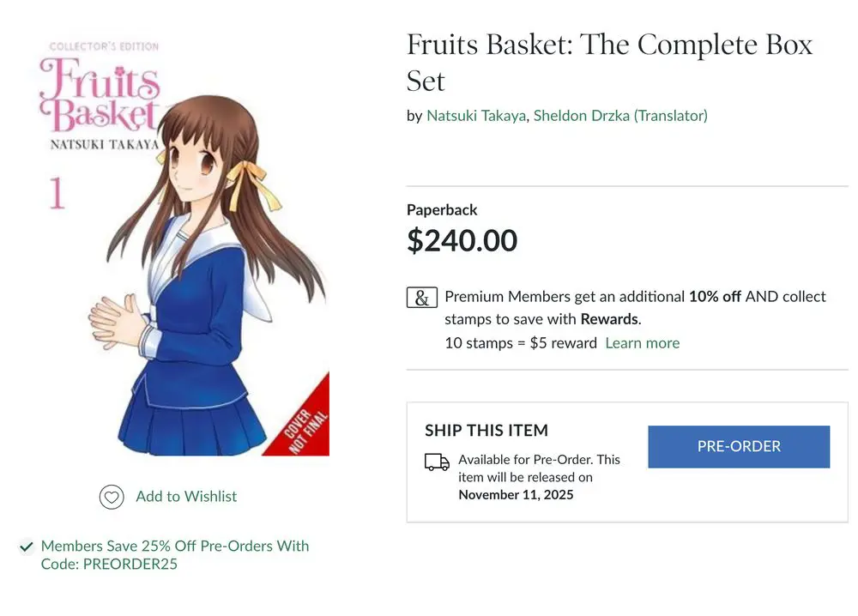Follow the Learn more rewards link

tap(642, 343)
